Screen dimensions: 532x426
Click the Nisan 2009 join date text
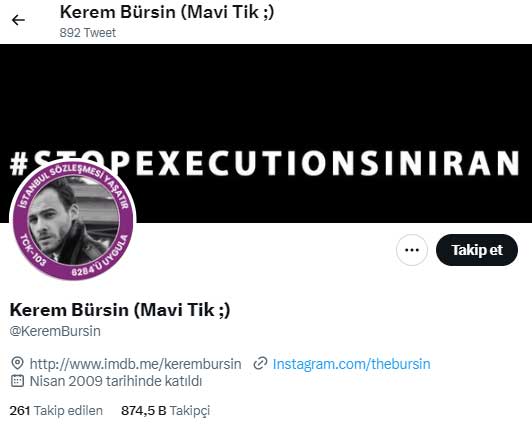coord(116,381)
